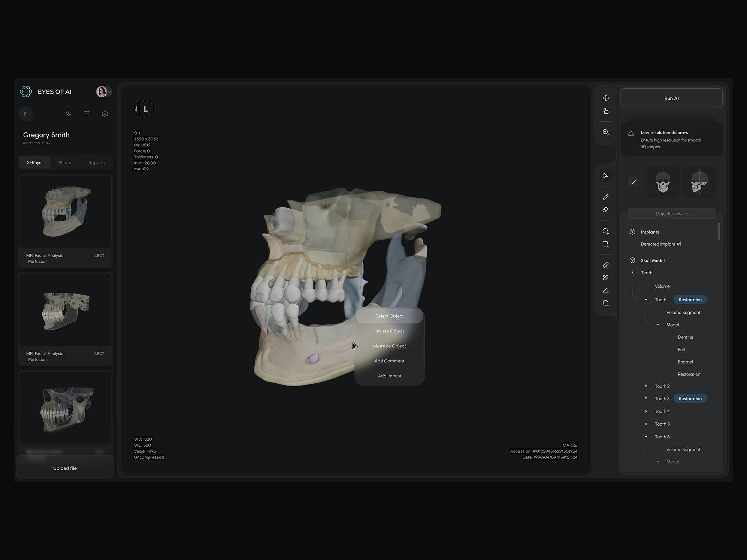Select the pencil draw tool
The height and width of the screenshot is (560, 747).
605,197
